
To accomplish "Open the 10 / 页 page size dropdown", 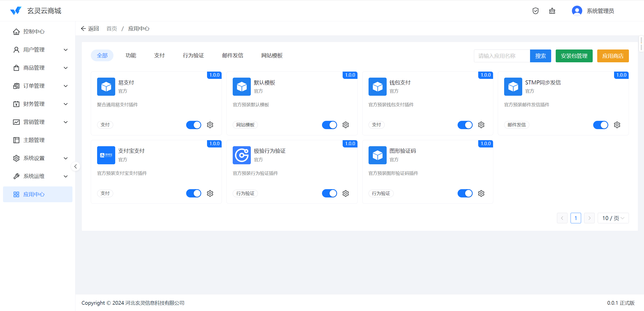I will [613, 218].
